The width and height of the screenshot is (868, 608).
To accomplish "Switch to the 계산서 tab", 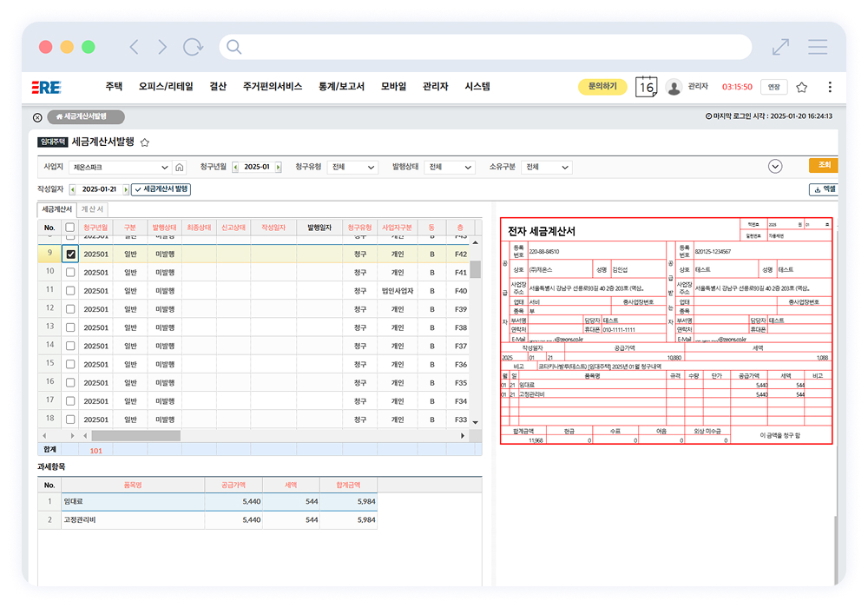I will point(93,209).
